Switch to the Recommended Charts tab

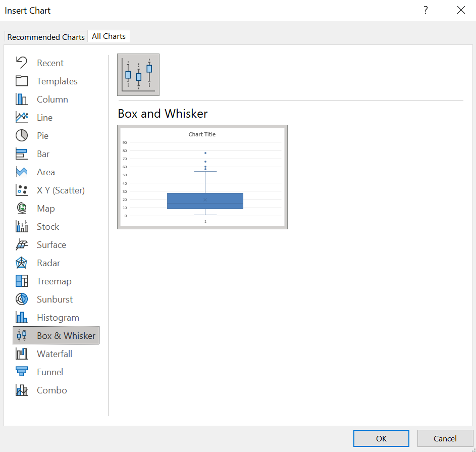click(x=46, y=37)
